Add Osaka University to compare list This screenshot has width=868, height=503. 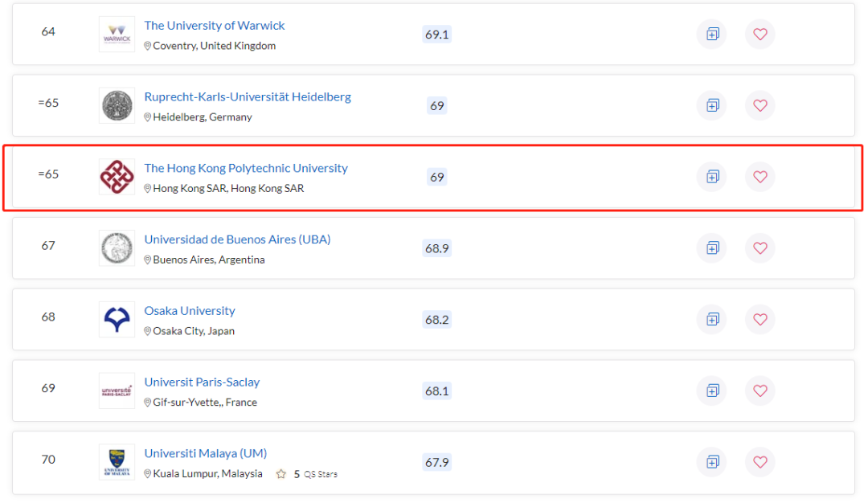coord(712,320)
